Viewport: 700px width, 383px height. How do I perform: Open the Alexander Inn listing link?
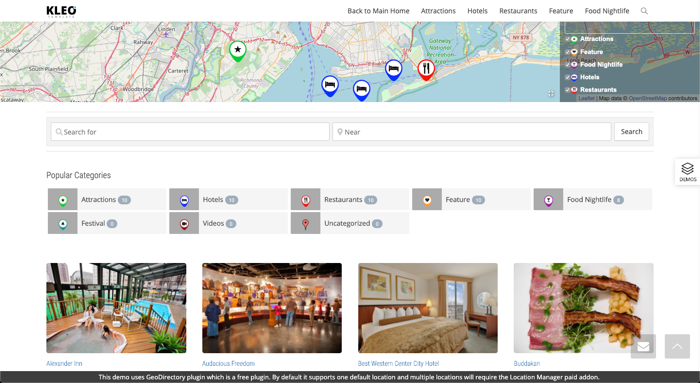click(64, 363)
